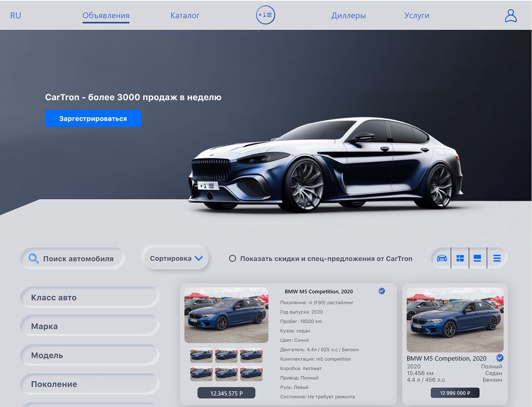
Task: Select the top-right small gallery thumbnail
Action: pos(251,356)
